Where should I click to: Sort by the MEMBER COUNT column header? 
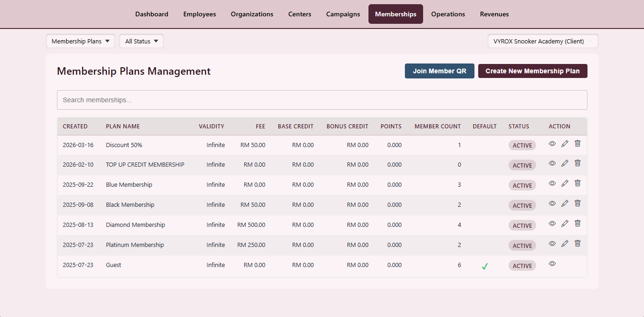(x=438, y=127)
